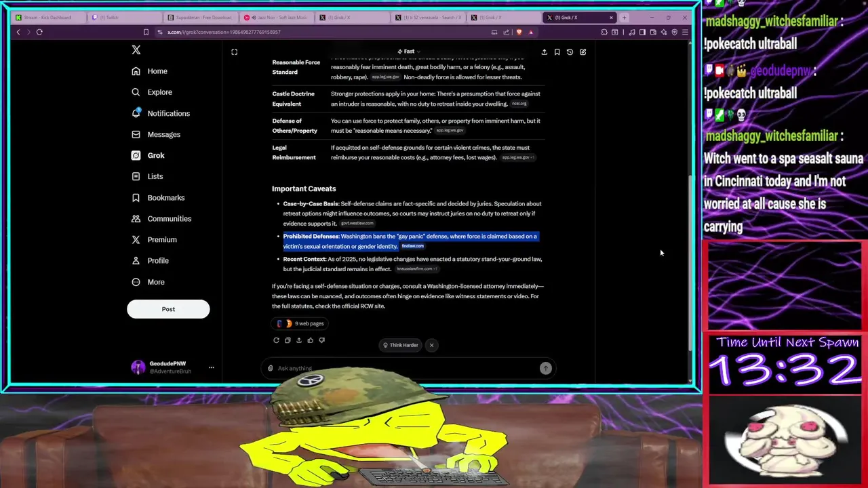Click the Post button

168,309
